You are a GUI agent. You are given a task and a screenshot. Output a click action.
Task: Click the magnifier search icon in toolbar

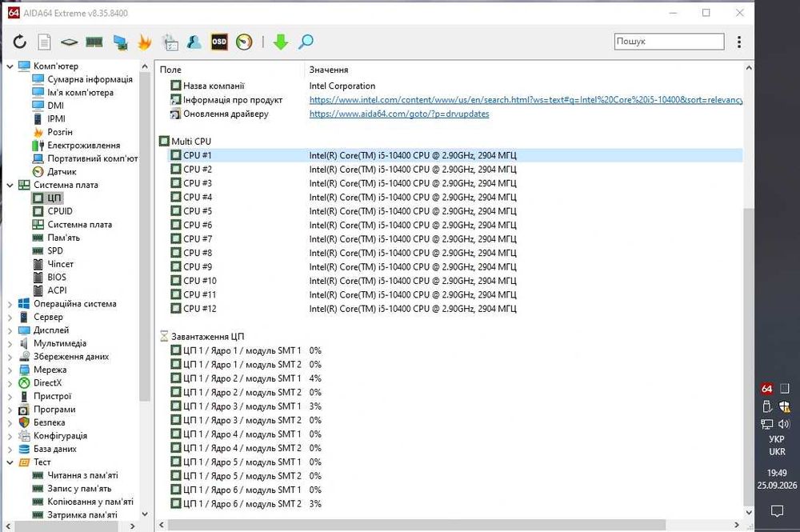click(306, 42)
